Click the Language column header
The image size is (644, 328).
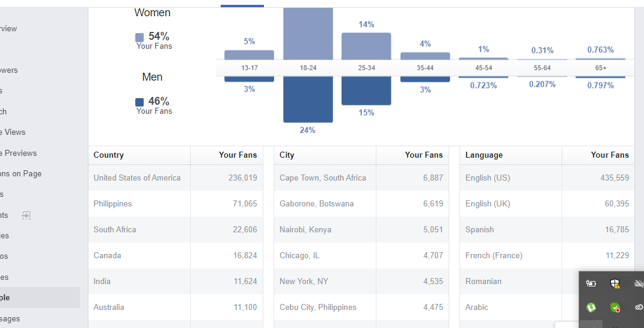point(484,155)
